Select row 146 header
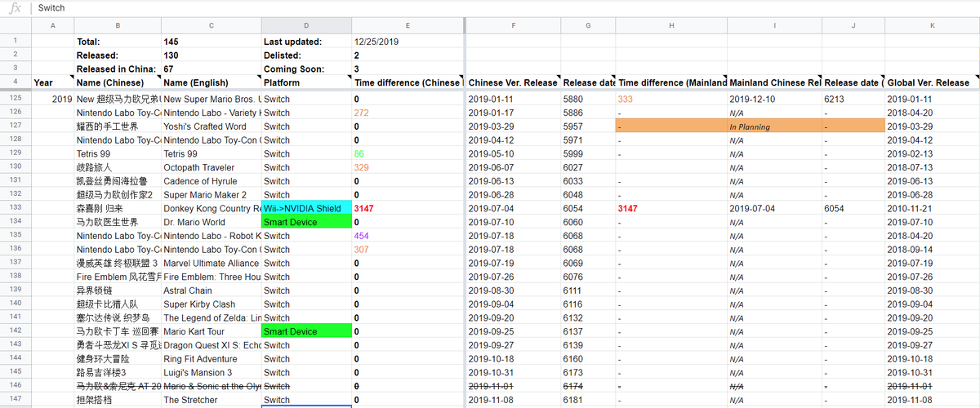The width and height of the screenshot is (980, 408). [x=16, y=386]
